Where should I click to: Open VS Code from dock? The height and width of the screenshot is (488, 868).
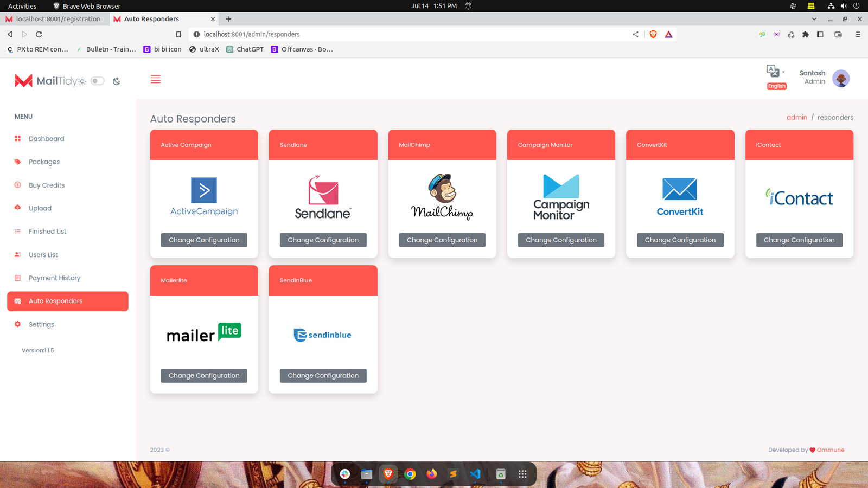[475, 474]
